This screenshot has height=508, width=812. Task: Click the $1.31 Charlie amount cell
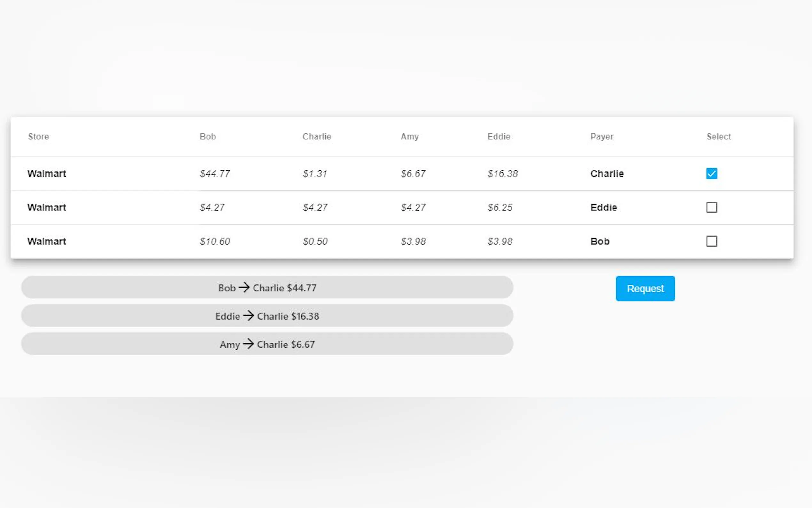(x=315, y=174)
